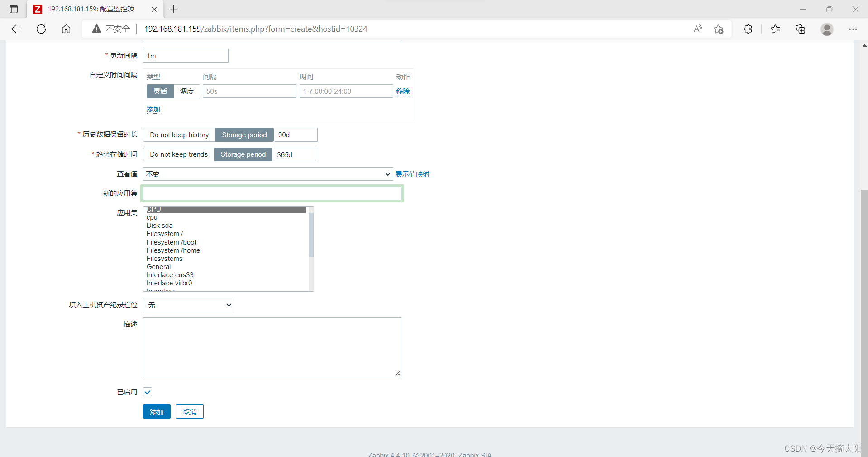Select CPU in application list

pyautogui.click(x=226, y=209)
